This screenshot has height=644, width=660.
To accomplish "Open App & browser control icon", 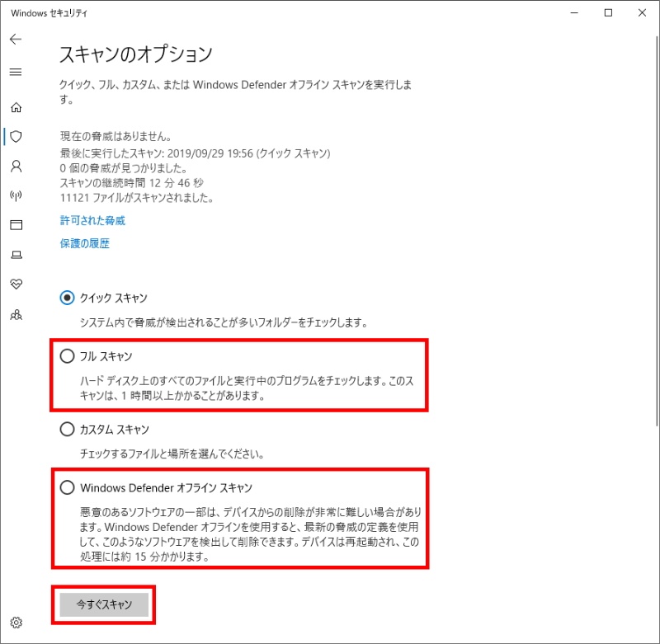I will 15,225.
